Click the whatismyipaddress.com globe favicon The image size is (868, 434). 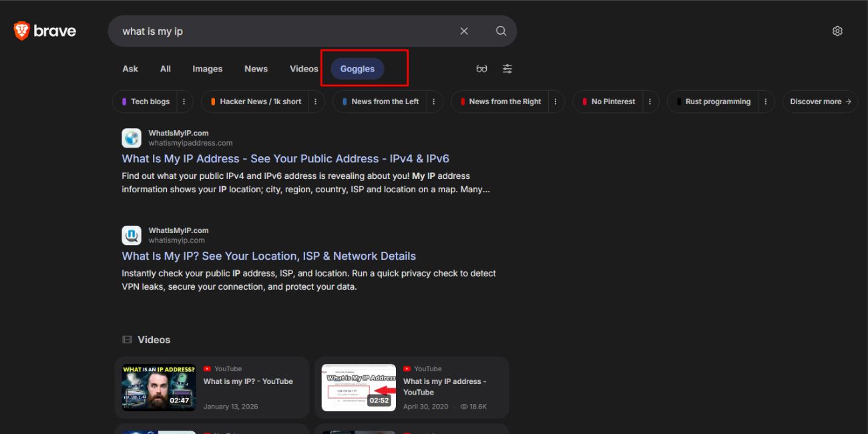click(132, 138)
